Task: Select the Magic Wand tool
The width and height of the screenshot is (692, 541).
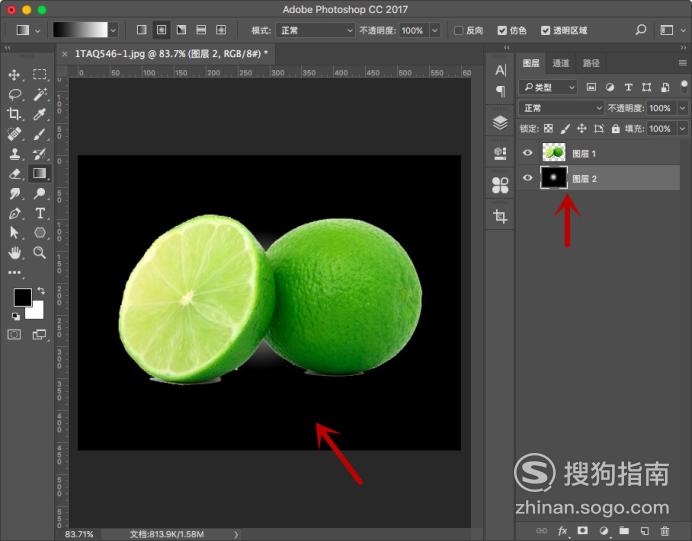Action: (x=40, y=94)
